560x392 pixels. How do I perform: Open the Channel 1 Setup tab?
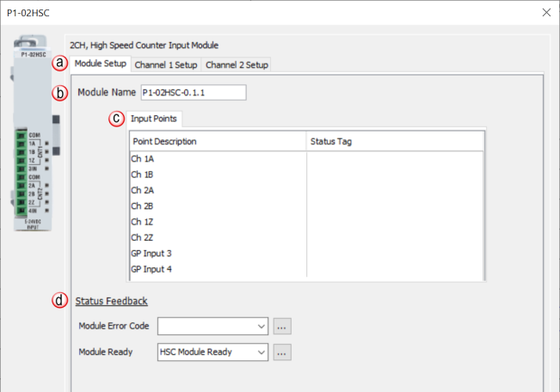coord(166,64)
